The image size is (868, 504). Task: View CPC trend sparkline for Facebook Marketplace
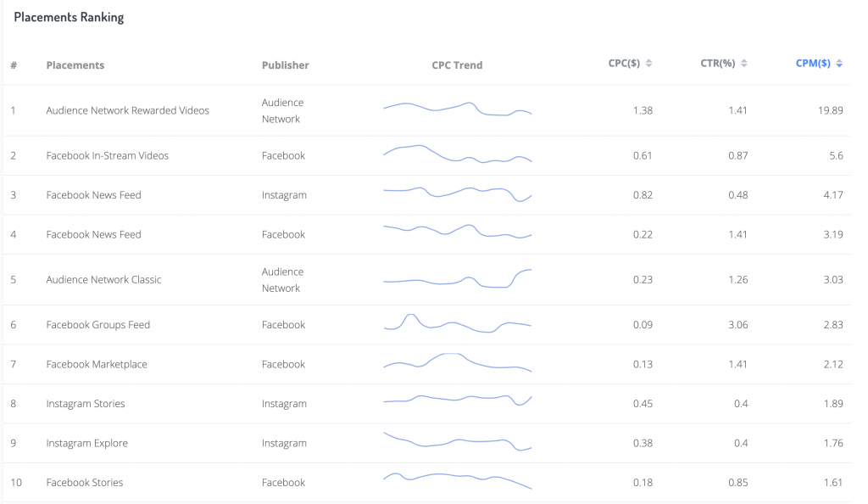[457, 362]
